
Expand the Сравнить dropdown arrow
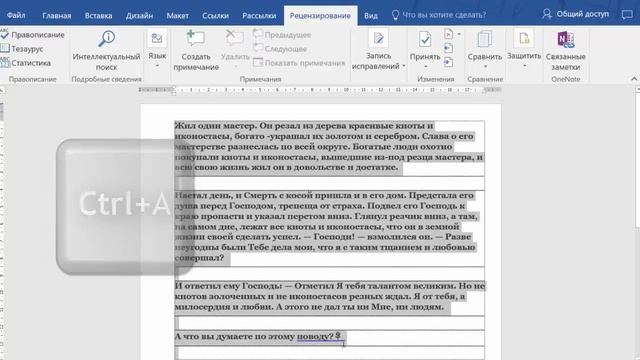pyautogui.click(x=485, y=67)
